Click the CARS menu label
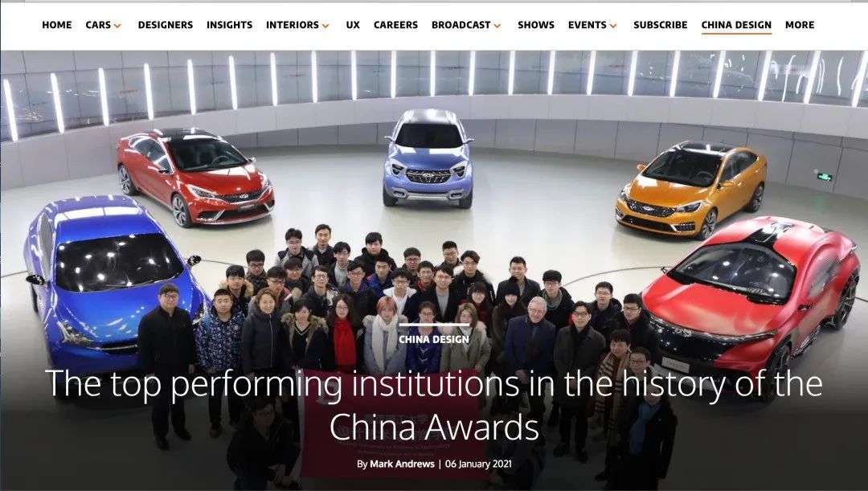The width and height of the screenshot is (868, 491). [x=98, y=25]
